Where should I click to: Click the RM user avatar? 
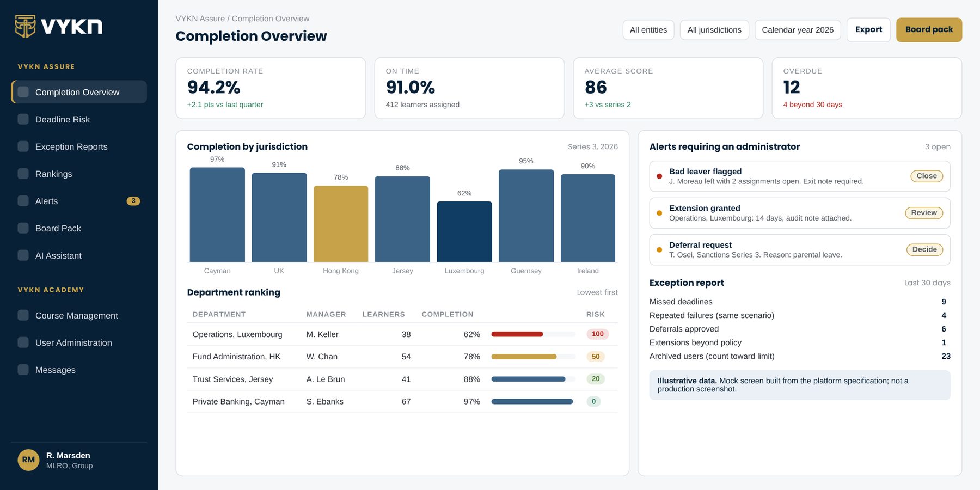pos(28,460)
